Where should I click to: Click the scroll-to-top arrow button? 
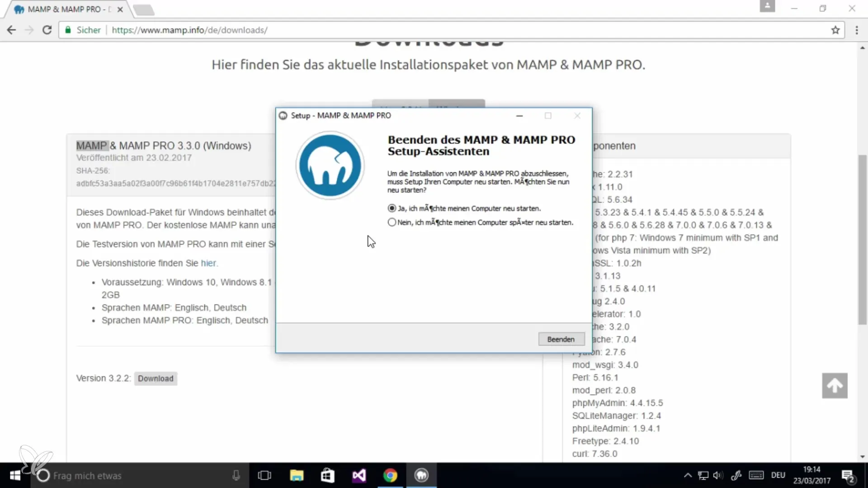[835, 385]
